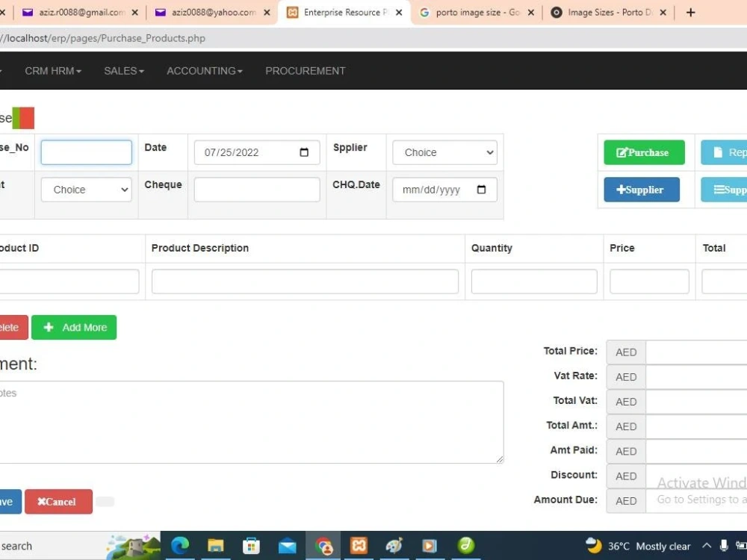Click the light blue Rep button

[724, 152]
